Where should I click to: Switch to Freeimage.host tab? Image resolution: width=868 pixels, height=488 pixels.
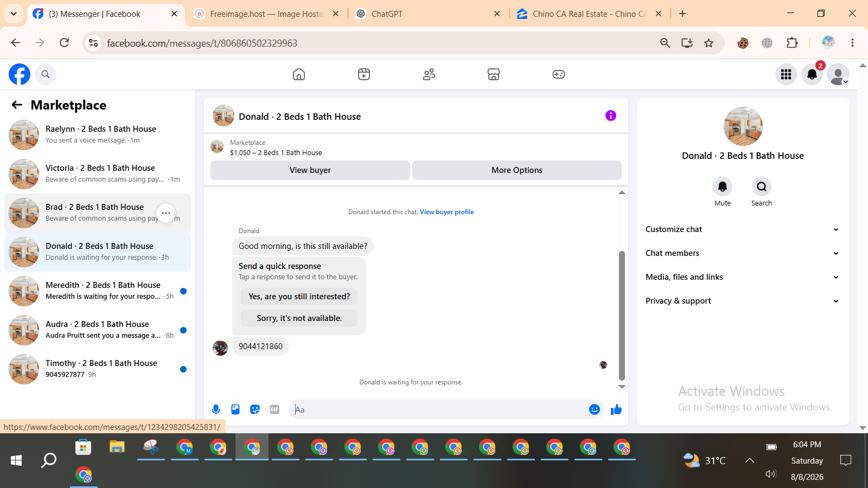click(266, 14)
